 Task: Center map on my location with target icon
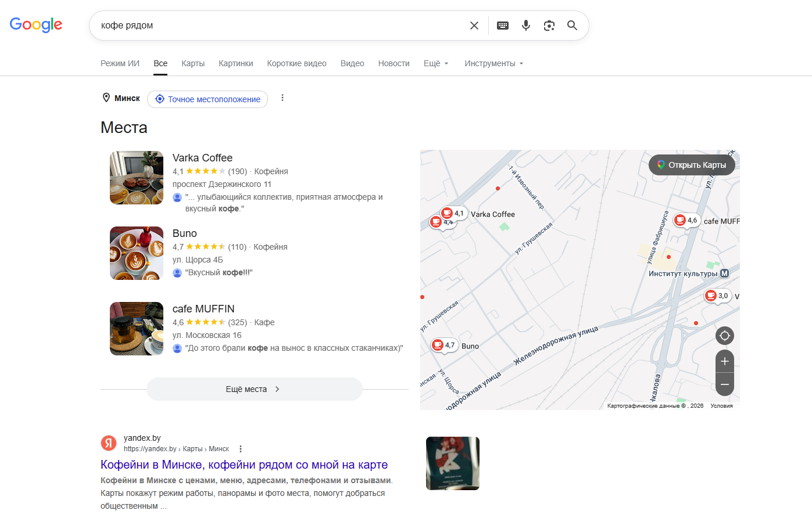click(x=725, y=336)
